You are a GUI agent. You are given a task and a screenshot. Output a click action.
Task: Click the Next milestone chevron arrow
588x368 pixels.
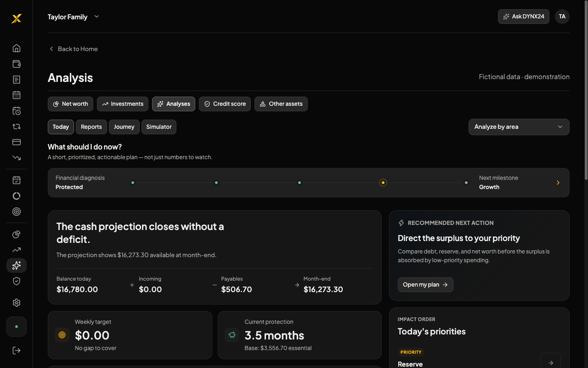coord(558,183)
